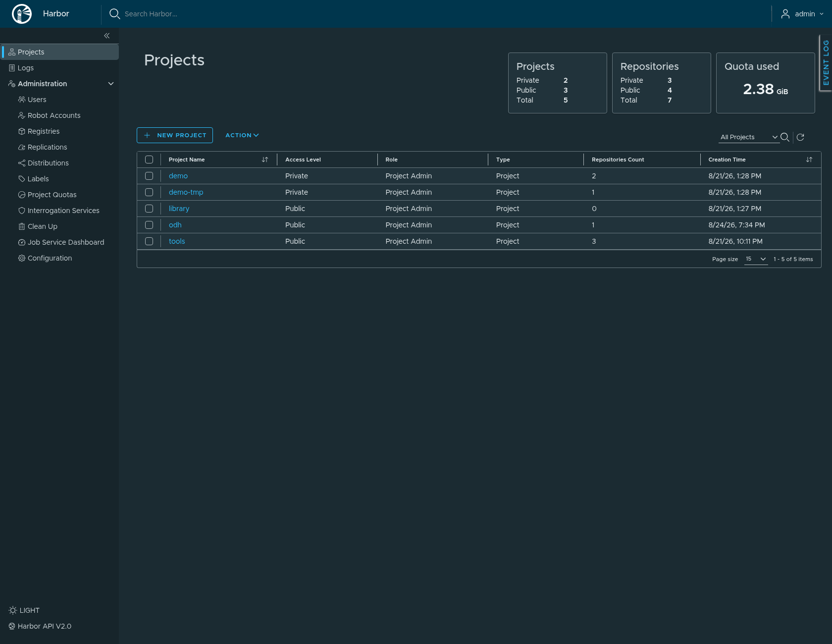
Task: Click the Harbor API V2.0 icon
Action: click(12, 626)
